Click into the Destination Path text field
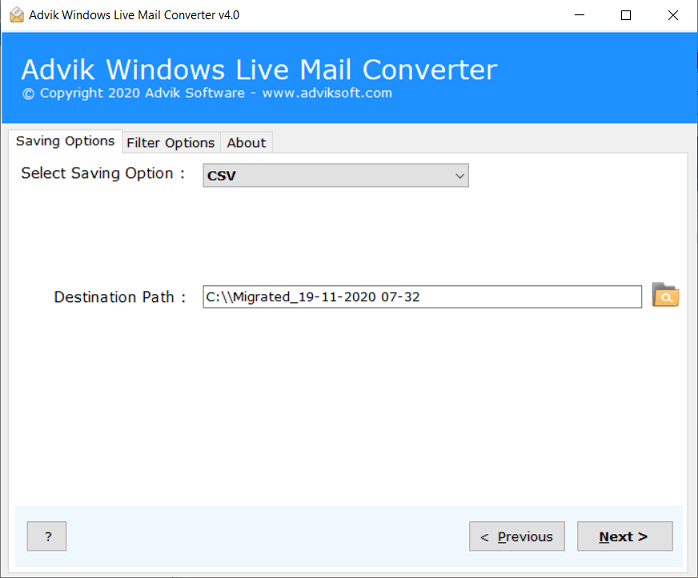This screenshot has width=698, height=578. (x=422, y=297)
